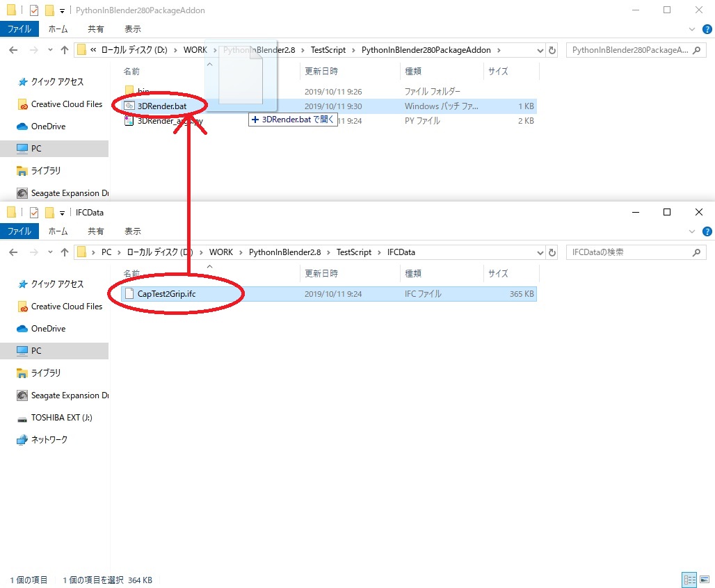Open OneDrive in the PythonInBlender280PackageAddon window sidebar
Screen dimensions: 715x588
pos(42,126)
